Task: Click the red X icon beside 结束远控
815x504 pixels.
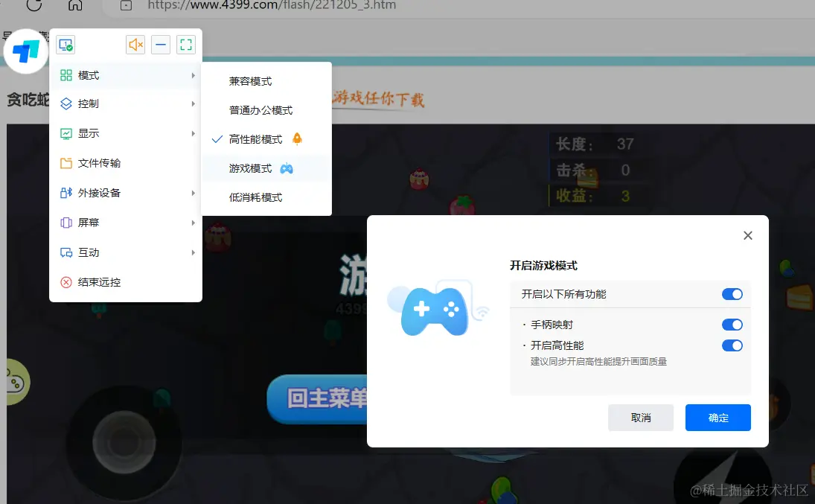Action: 66,282
